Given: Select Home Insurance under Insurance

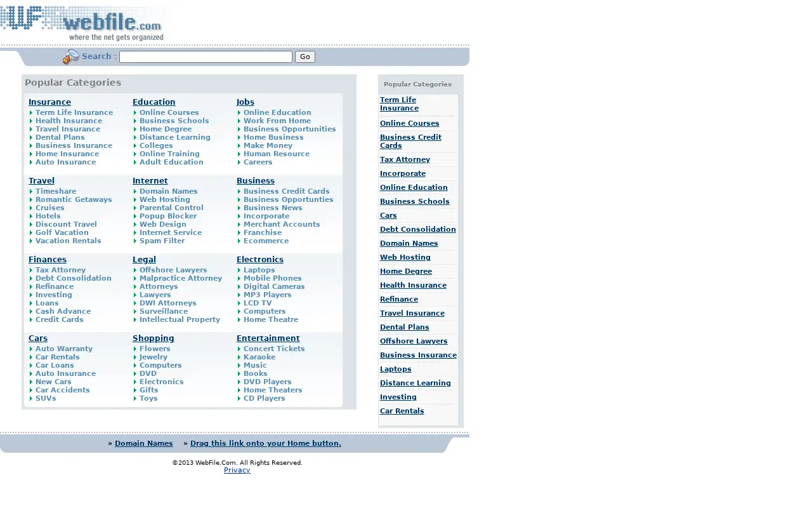Looking at the screenshot, I should (x=67, y=154).
